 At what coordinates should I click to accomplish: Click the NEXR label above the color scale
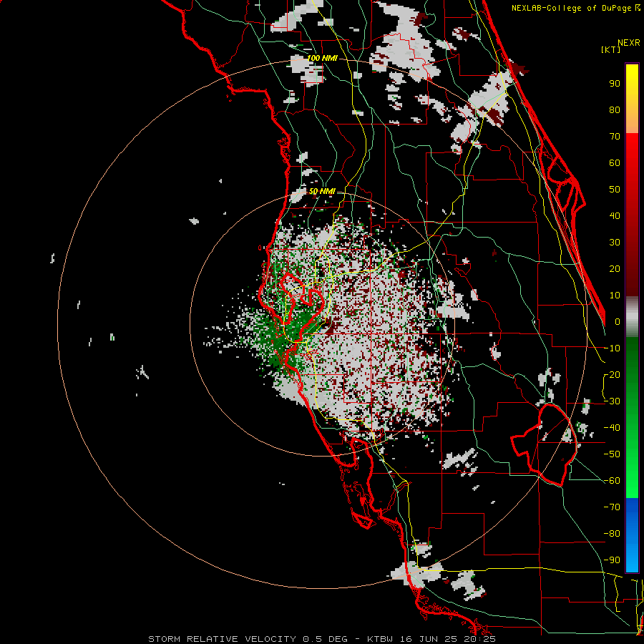[629, 43]
